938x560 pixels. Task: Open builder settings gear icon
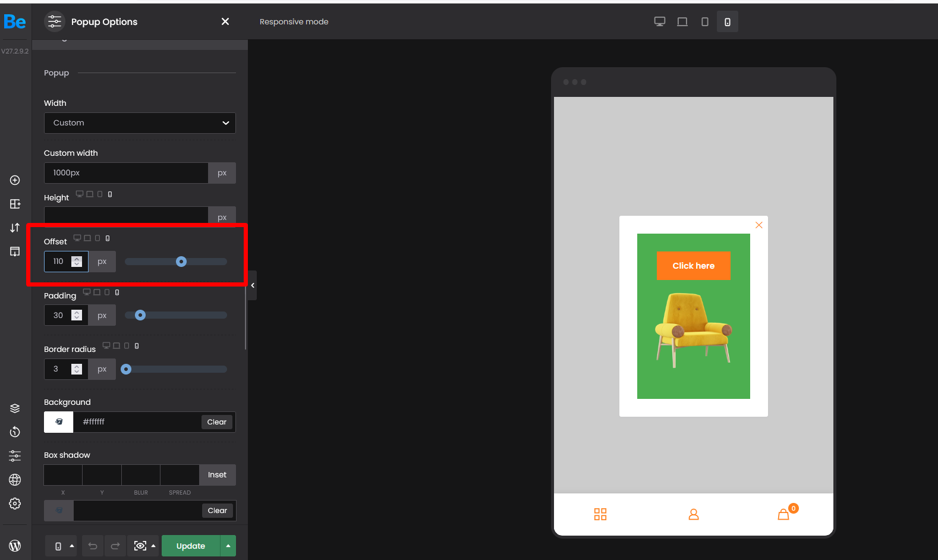15,504
